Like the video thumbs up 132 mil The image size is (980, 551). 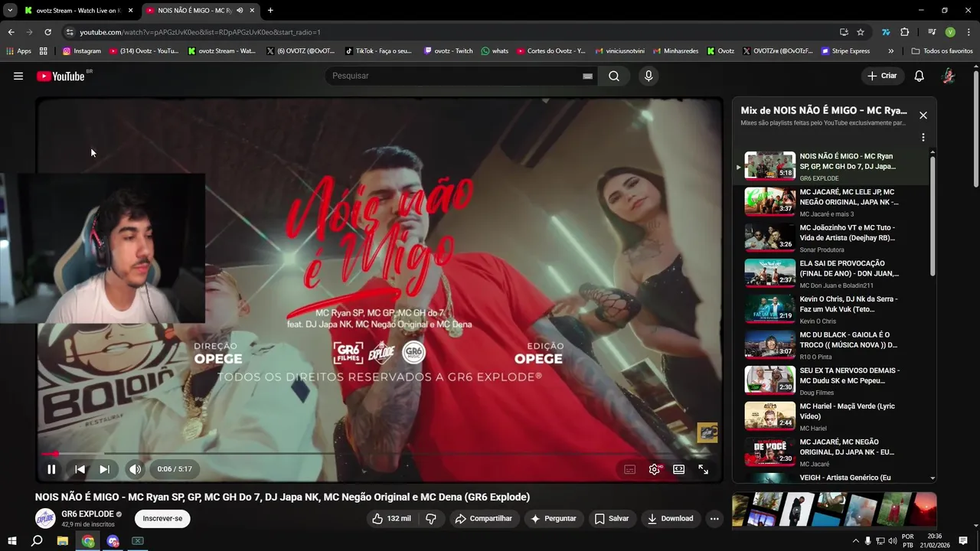pos(391,518)
